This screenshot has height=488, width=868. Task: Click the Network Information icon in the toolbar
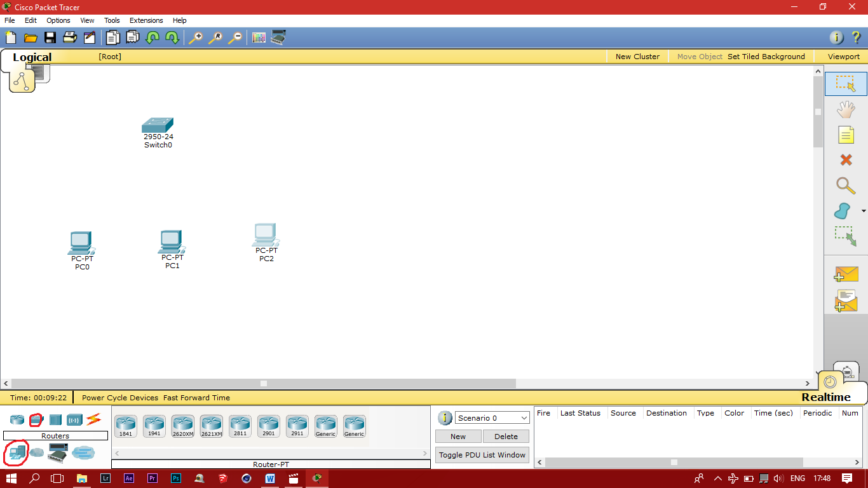[x=837, y=37]
